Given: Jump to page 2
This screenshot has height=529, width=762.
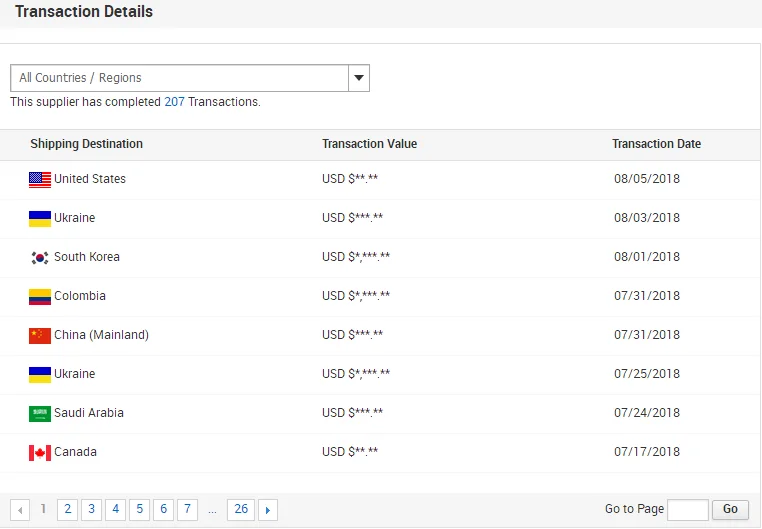Looking at the screenshot, I should pyautogui.click(x=68, y=510).
